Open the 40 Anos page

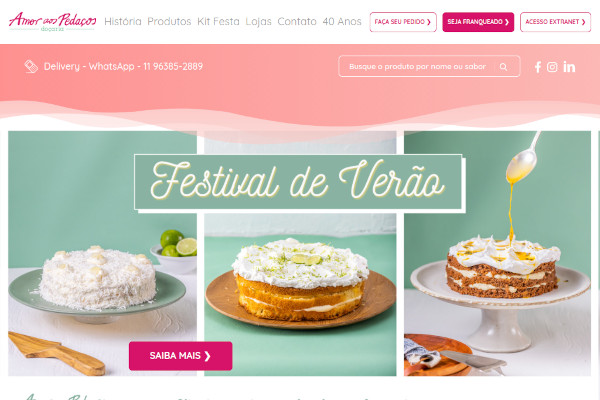342,21
